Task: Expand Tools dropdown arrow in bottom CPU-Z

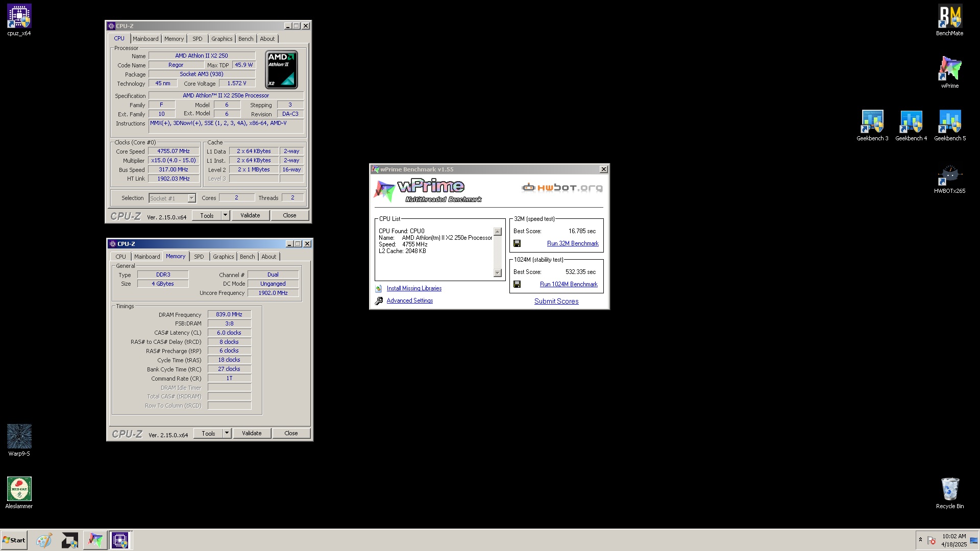Action: pyautogui.click(x=227, y=434)
